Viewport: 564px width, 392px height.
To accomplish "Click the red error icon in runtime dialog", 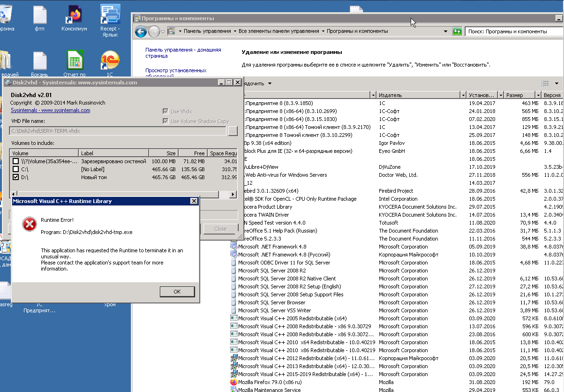I will click(30, 225).
